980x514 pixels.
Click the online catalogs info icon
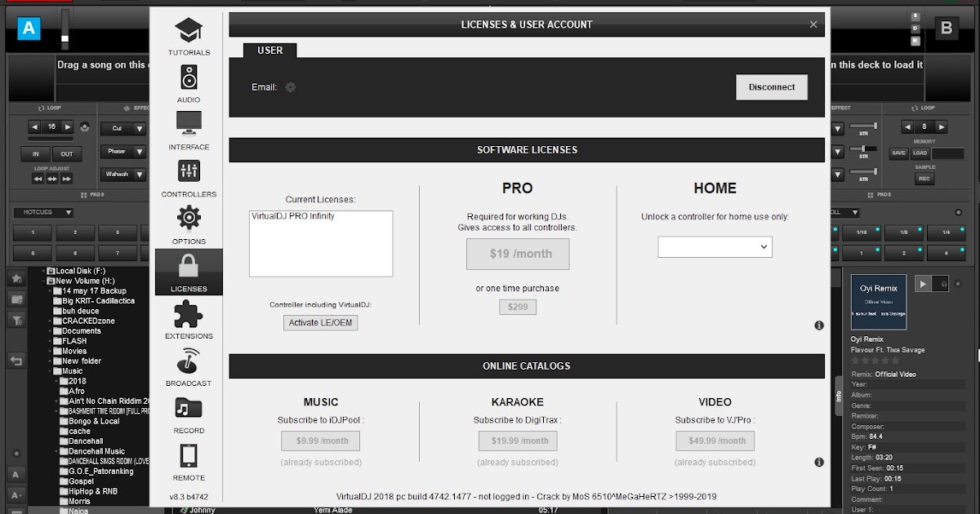click(x=819, y=463)
